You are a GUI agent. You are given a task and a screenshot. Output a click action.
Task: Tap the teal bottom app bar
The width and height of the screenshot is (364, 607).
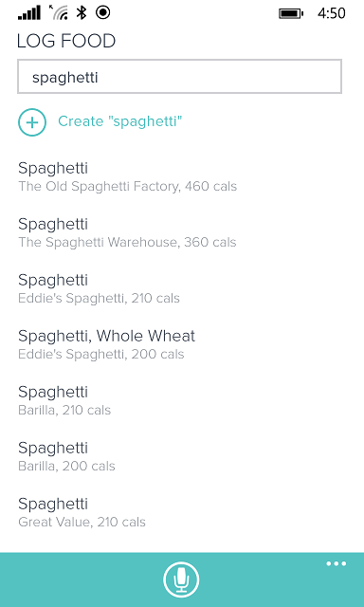tap(182, 579)
